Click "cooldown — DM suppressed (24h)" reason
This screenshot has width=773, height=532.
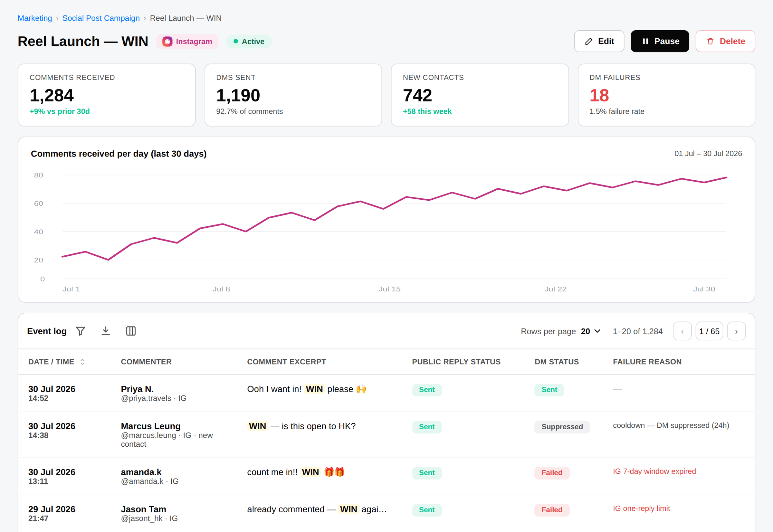click(x=671, y=425)
